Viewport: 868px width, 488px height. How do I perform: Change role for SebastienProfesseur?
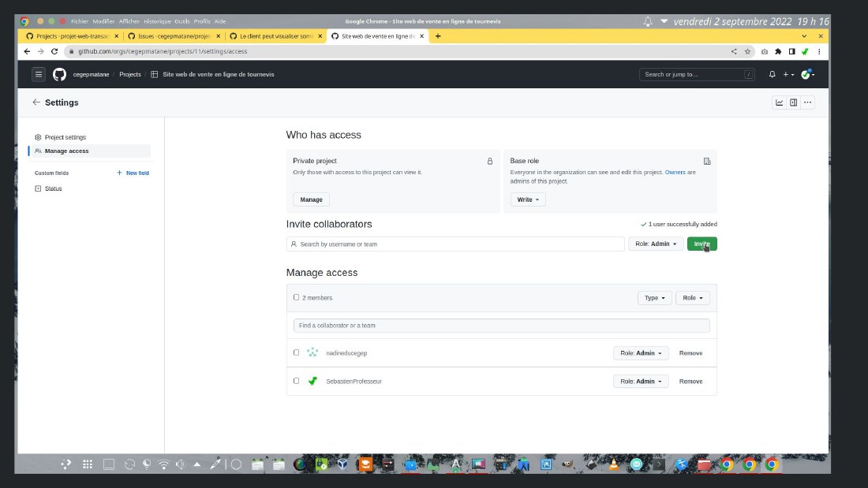pos(641,382)
